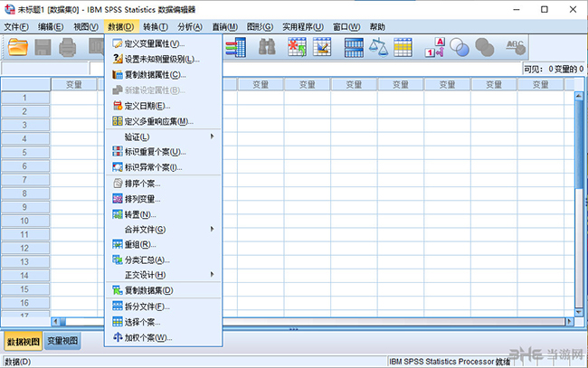The height and width of the screenshot is (368, 588).
Task: Choose 重组(R) menu item
Action: click(164, 245)
